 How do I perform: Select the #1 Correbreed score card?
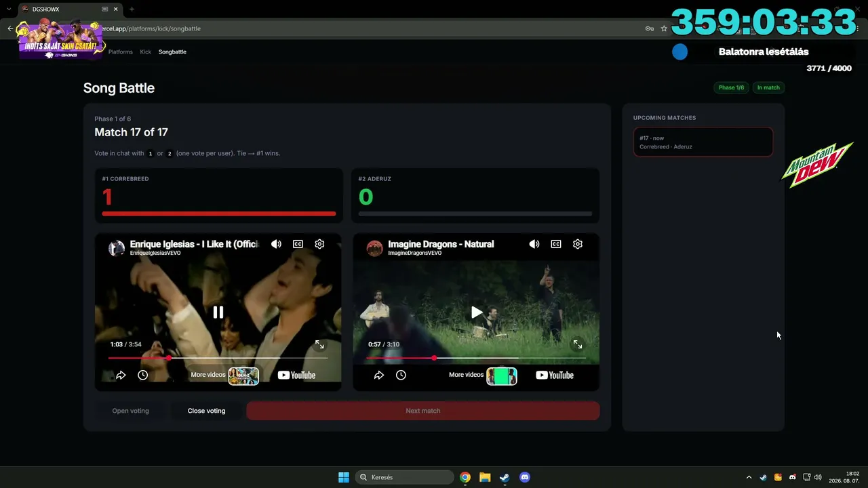218,195
